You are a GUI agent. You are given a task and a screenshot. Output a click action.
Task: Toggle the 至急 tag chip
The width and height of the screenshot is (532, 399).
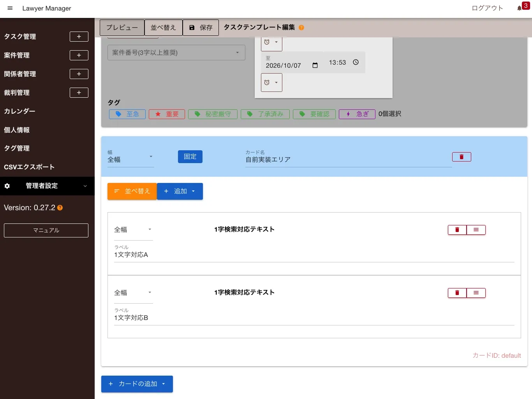click(x=127, y=114)
